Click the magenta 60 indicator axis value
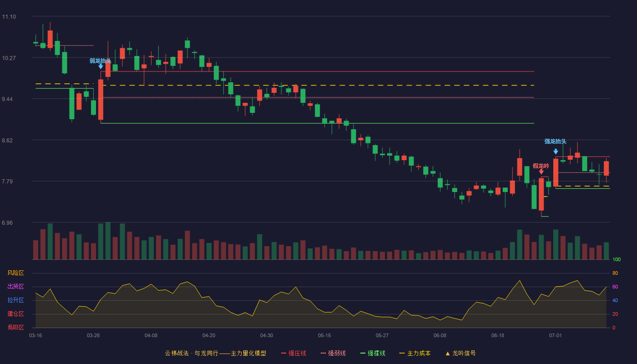The width and height of the screenshot is (637, 364). (x=615, y=287)
